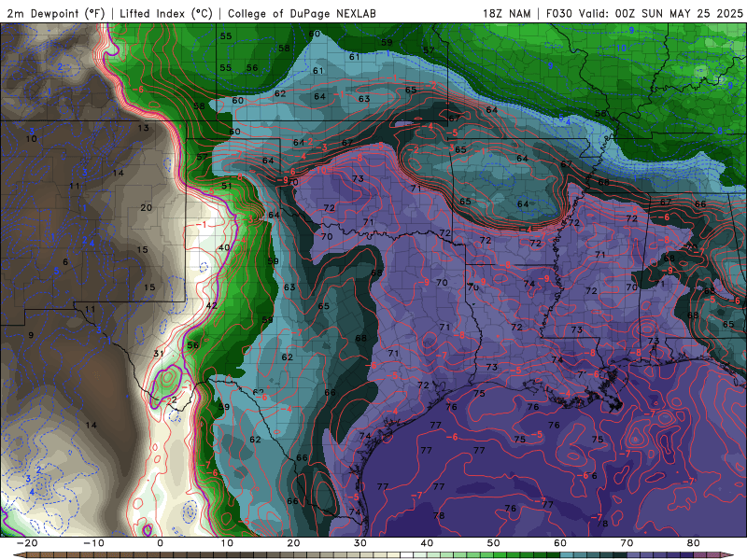Click the dewpoint value 40 on the map

[x=224, y=247]
